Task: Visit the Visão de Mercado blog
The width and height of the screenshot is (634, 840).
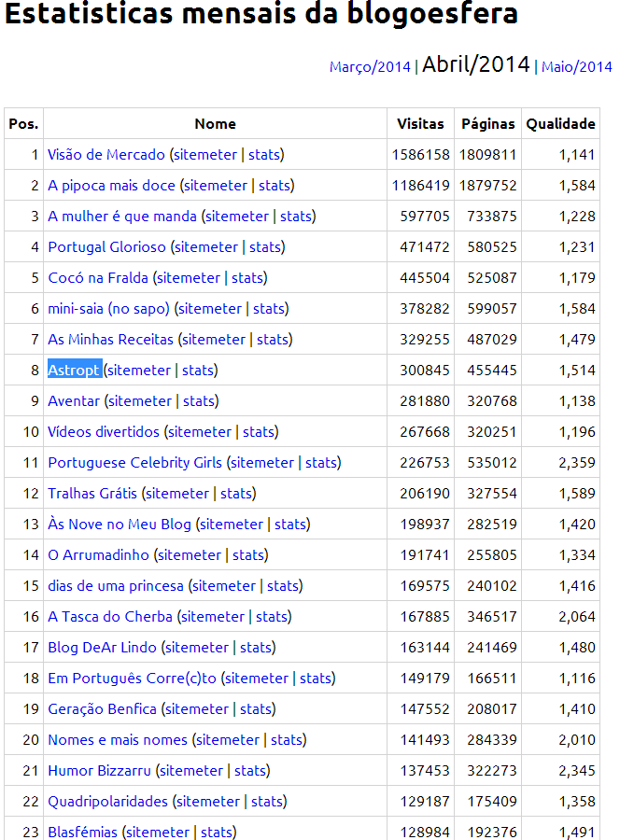Action: click(102, 154)
